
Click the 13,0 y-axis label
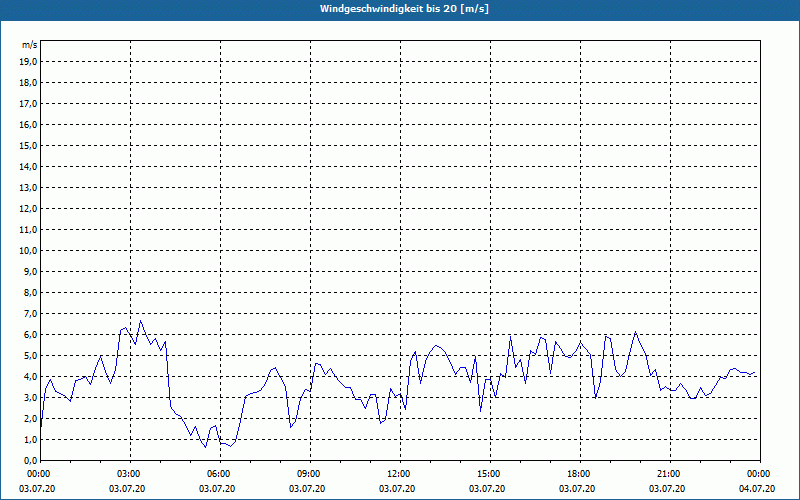(x=28, y=187)
